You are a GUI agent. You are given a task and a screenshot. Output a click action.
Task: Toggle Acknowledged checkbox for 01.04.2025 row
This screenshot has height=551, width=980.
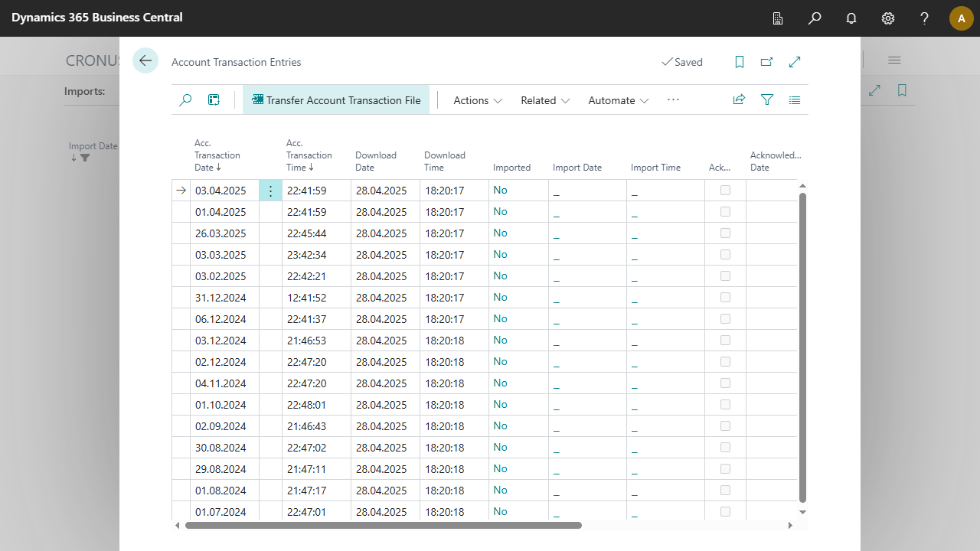coord(725,211)
